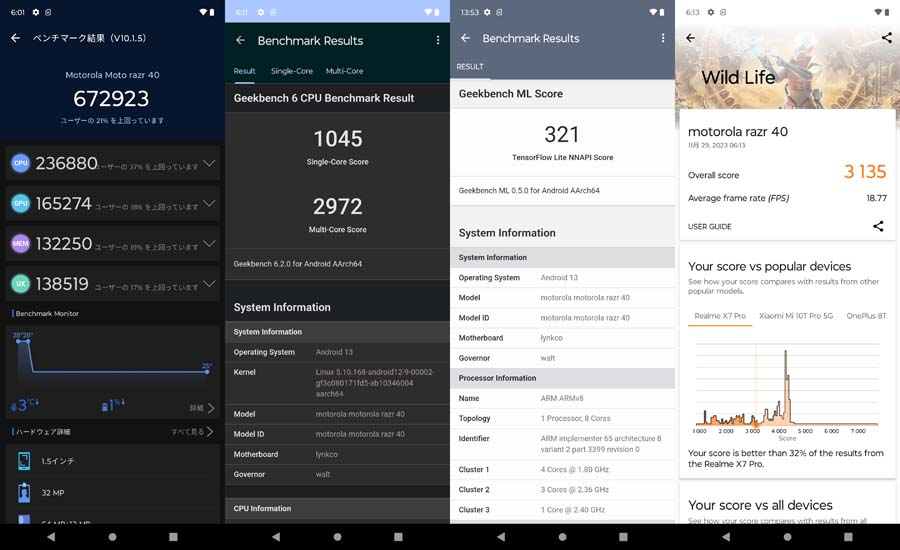This screenshot has height=550, width=900.
Task: Tap Cluster 3 '1 Core @ 2.40 GHz' row
Action: coord(562,510)
